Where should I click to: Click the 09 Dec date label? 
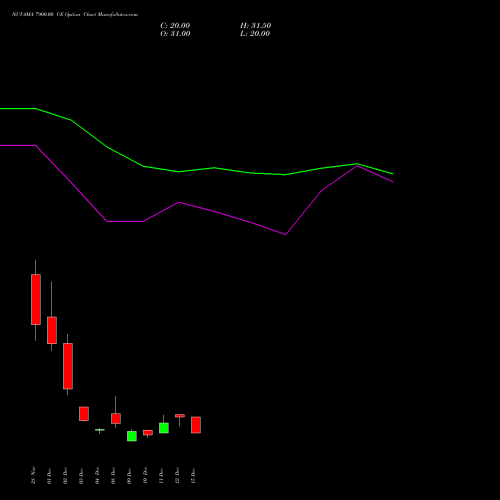tap(129, 476)
